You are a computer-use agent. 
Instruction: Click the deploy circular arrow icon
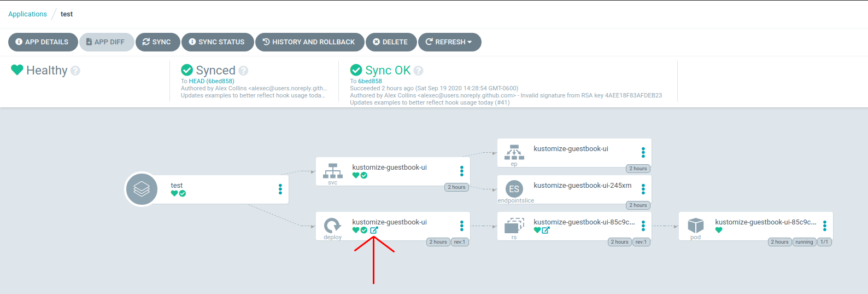332,226
